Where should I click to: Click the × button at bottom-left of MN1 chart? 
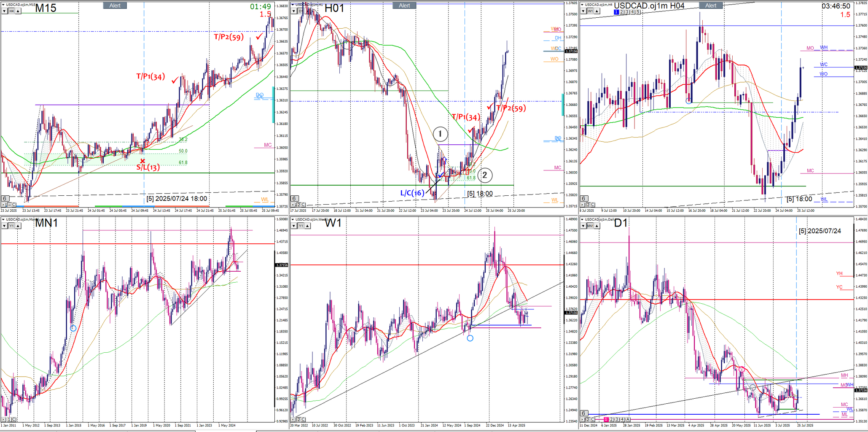click(4, 419)
